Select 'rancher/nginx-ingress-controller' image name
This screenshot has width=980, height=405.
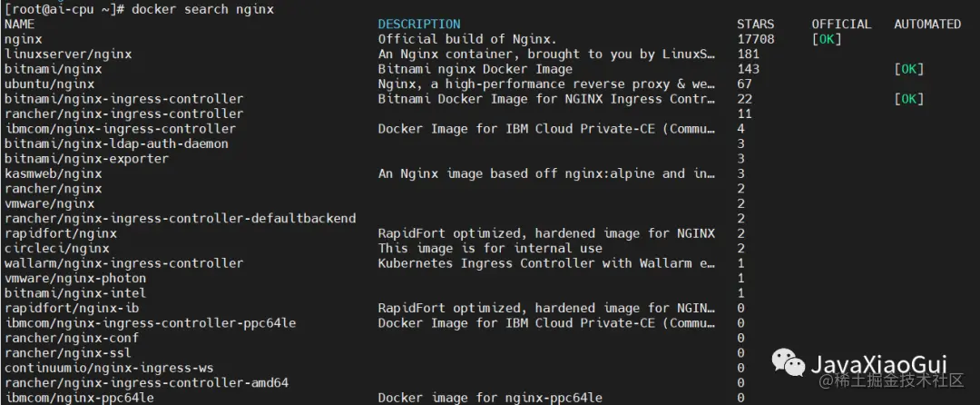coord(123,114)
